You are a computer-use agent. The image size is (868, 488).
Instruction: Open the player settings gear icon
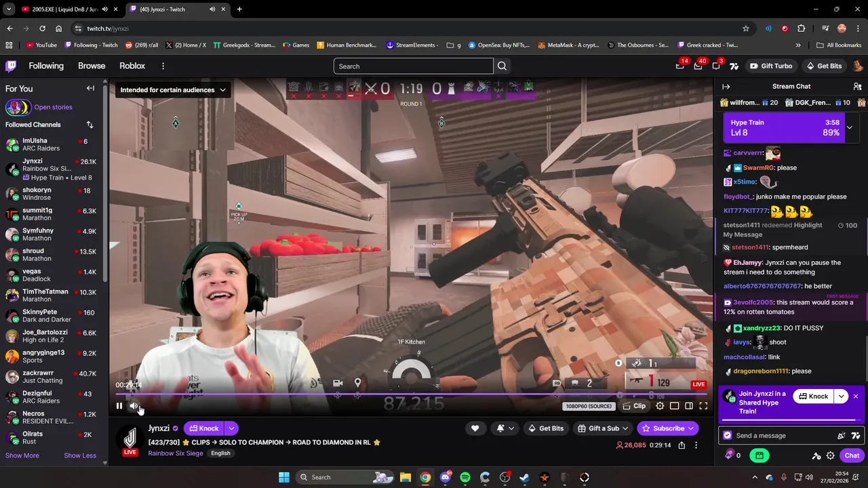pos(660,406)
